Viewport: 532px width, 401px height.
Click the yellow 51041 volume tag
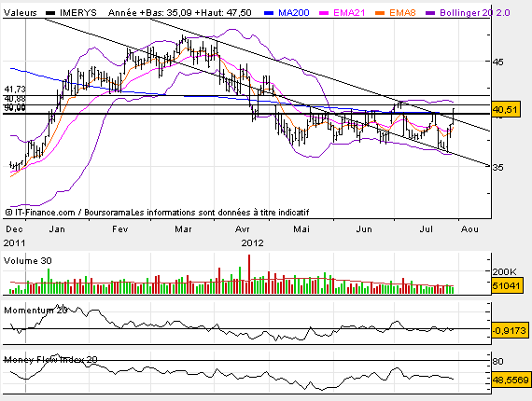(506, 285)
